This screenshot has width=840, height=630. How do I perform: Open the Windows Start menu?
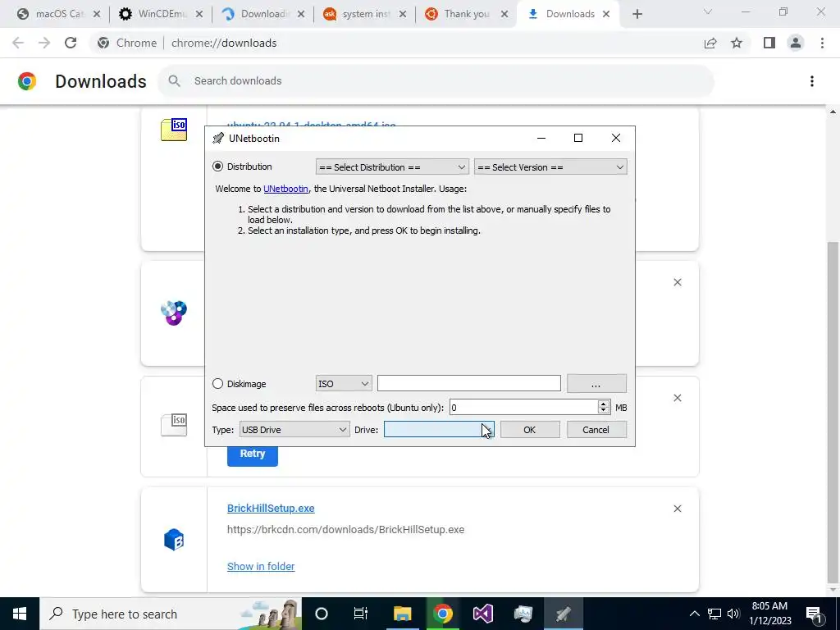pos(20,614)
